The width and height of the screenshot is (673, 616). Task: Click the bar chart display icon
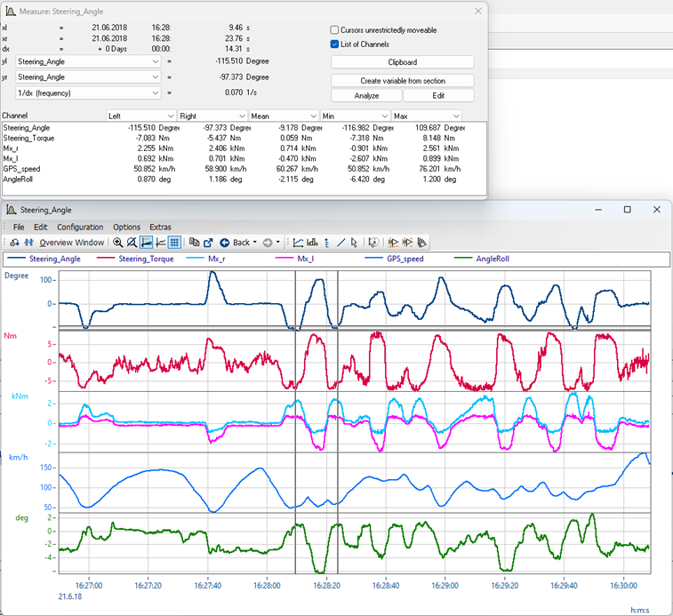pyautogui.click(x=312, y=242)
